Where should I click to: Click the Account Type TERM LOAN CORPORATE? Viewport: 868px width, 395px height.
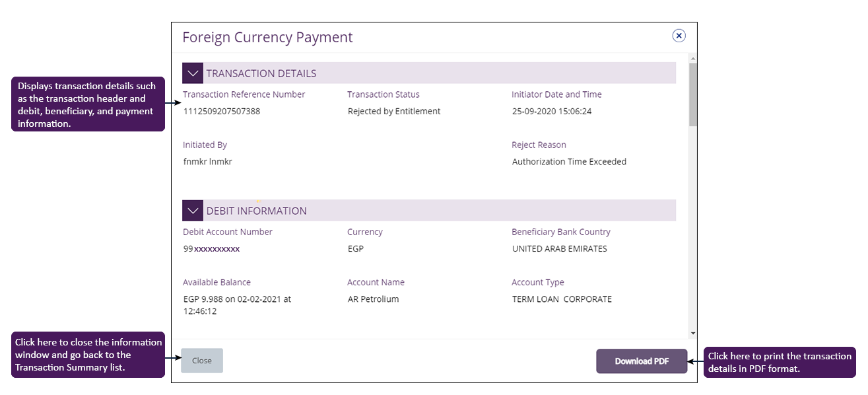coord(562,299)
